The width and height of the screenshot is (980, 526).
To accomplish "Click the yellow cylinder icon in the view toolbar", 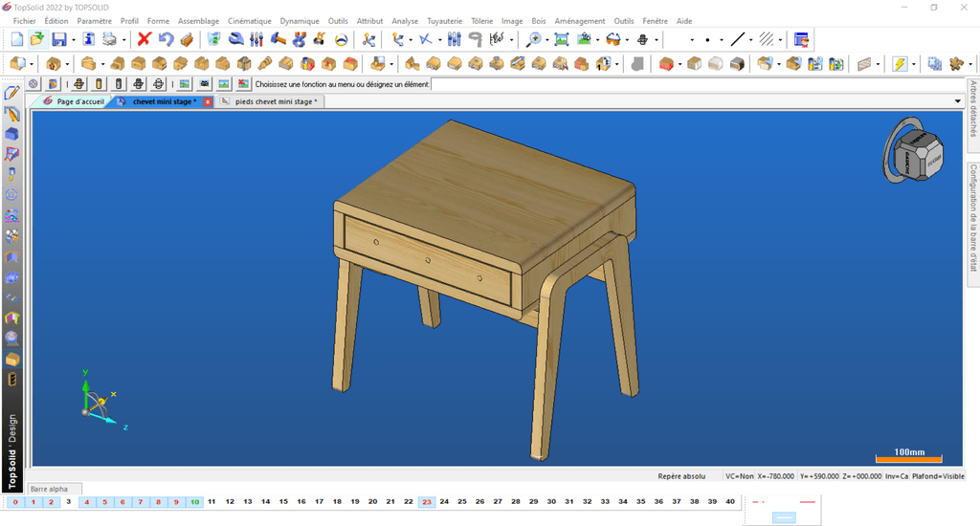I will pyautogui.click(x=99, y=84).
